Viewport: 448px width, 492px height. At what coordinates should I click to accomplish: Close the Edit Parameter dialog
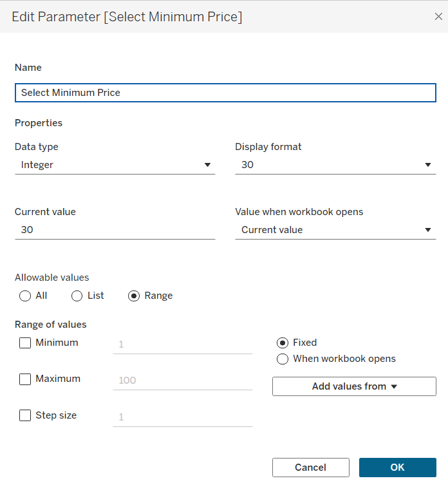[x=438, y=17]
